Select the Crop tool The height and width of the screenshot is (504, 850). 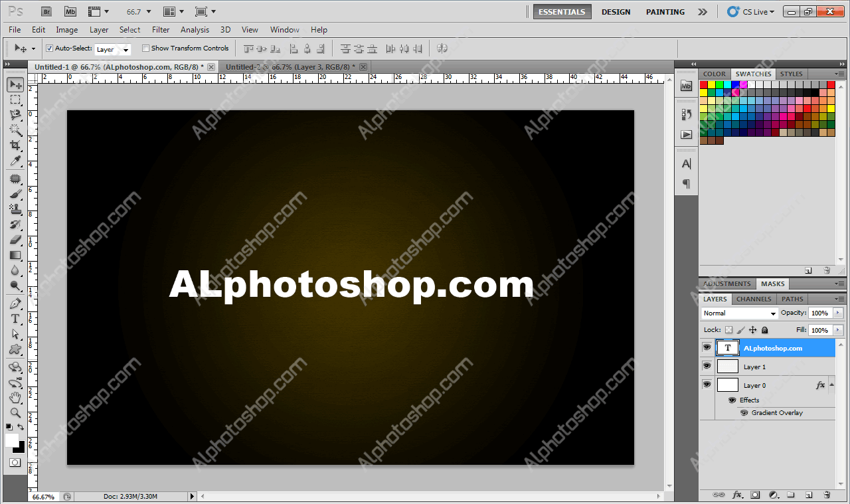[15, 145]
